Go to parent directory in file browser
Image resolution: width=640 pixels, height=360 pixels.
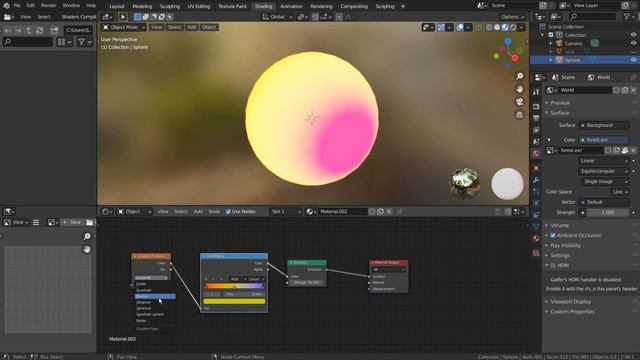click(x=29, y=30)
